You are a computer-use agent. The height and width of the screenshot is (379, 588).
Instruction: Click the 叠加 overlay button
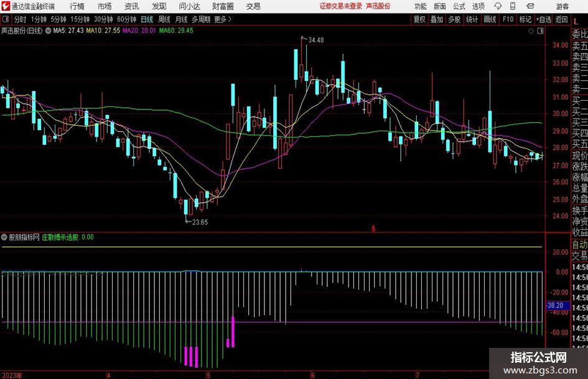tap(437, 19)
